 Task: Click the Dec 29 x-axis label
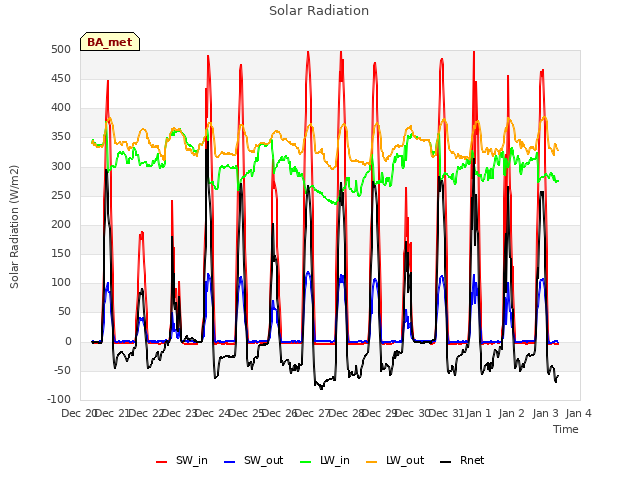(380, 413)
